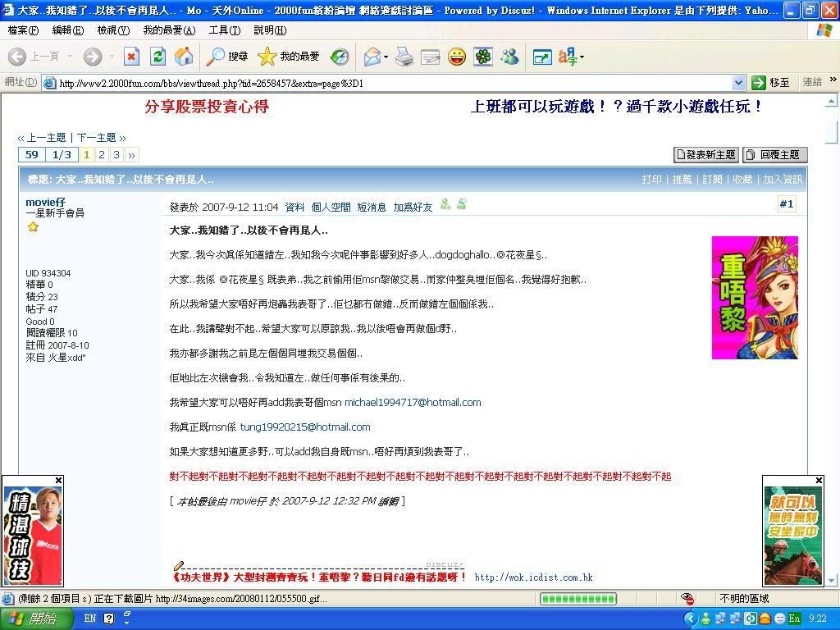The image size is (840, 630).
Task: Expand the address bar URL dropdown
Action: [738, 83]
